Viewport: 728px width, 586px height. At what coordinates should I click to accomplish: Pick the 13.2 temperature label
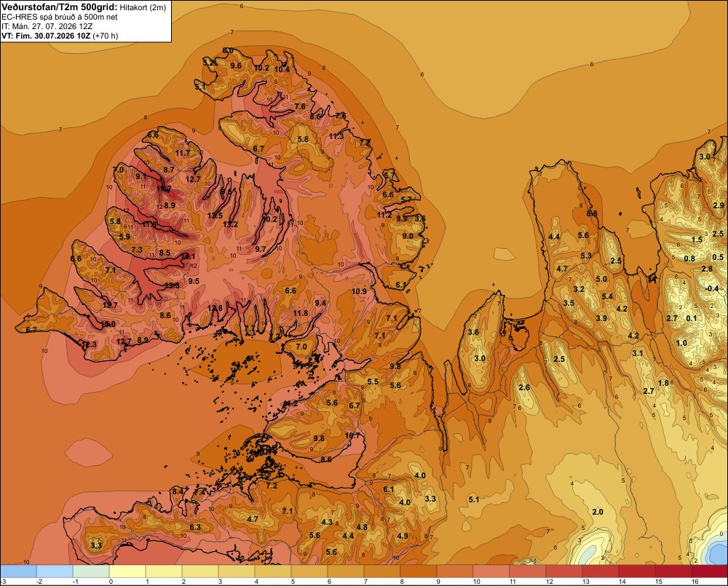tap(230, 224)
